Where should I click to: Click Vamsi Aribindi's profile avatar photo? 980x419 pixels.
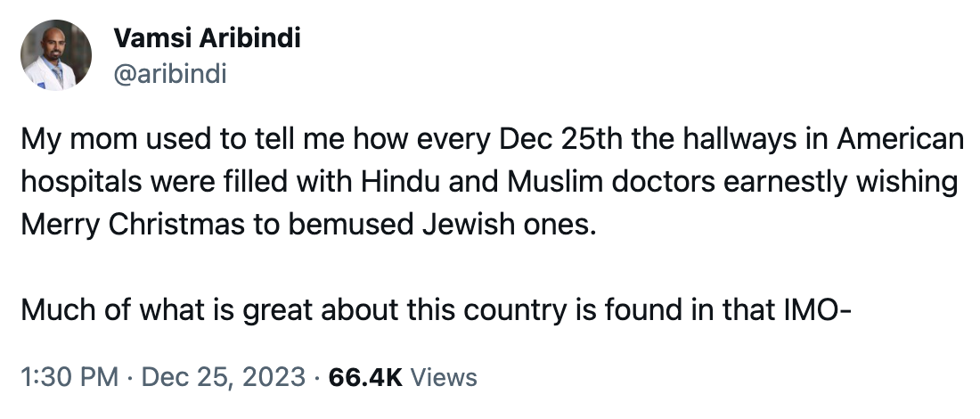(x=56, y=55)
